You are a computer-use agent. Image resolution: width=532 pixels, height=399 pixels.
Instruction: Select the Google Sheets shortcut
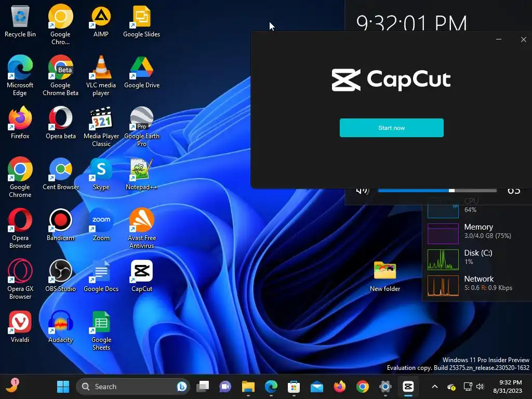(x=101, y=330)
